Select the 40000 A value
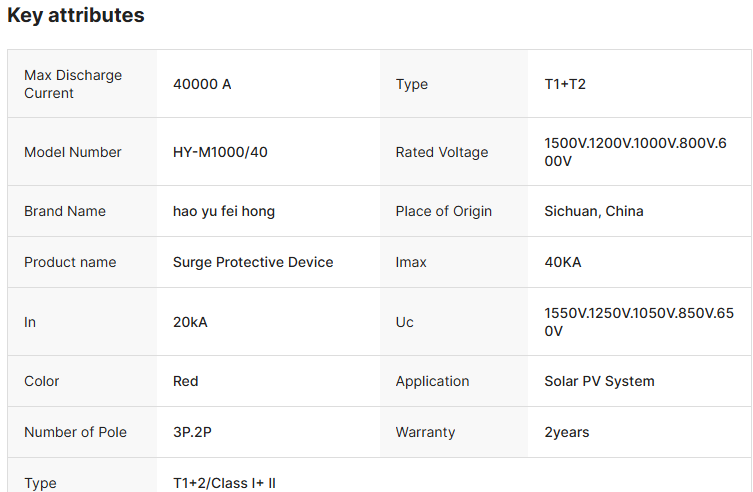 click(202, 84)
